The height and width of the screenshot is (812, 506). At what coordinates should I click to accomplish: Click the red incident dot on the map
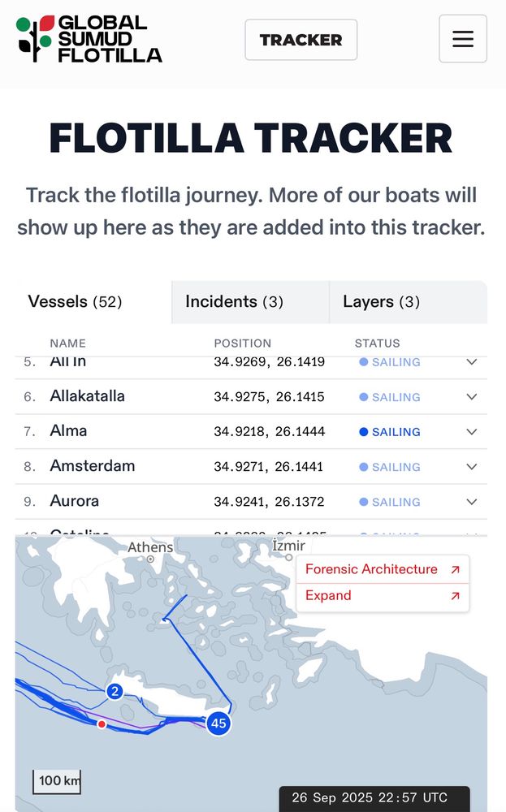coord(101,723)
